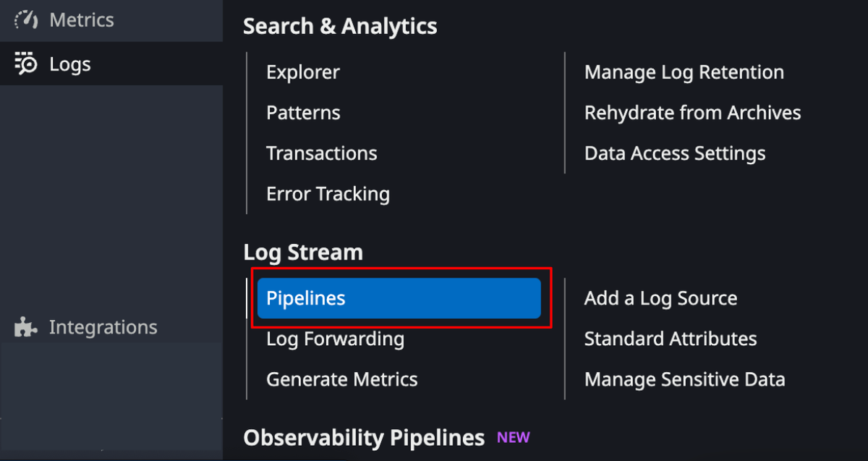Open Add a Log Source
The height and width of the screenshot is (461, 868).
(x=660, y=297)
